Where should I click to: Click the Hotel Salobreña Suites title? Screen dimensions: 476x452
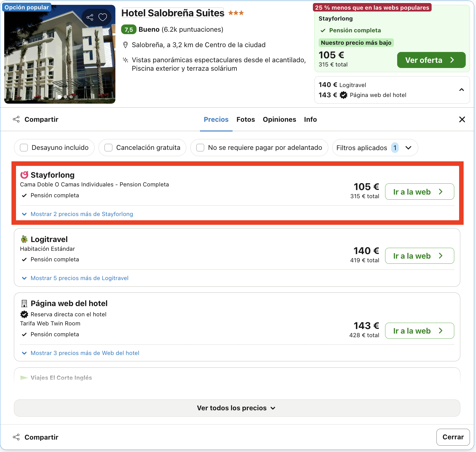pyautogui.click(x=173, y=13)
